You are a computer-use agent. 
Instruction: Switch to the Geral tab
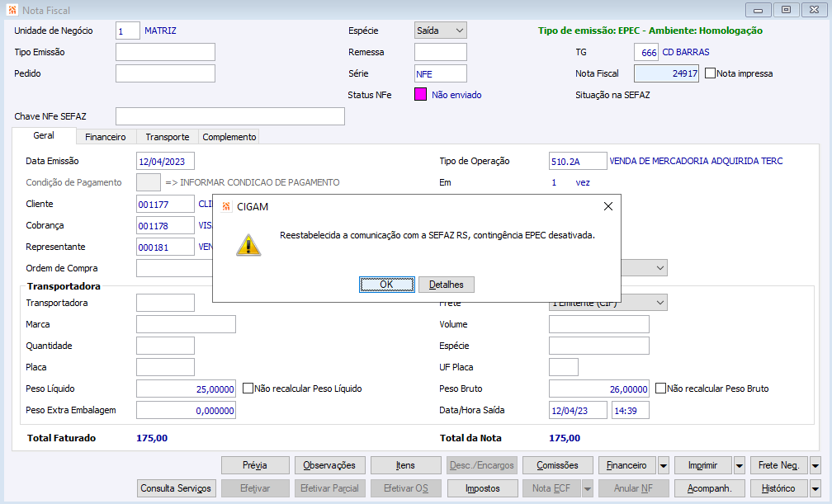[44, 136]
